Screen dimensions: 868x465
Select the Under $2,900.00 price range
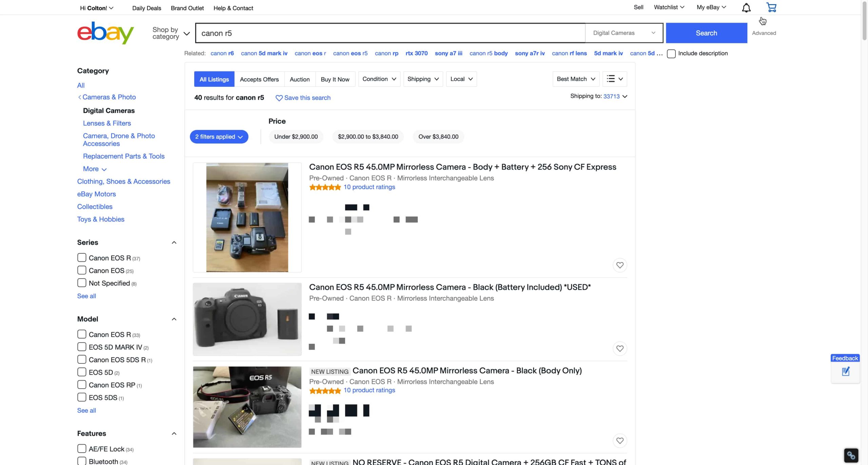pyautogui.click(x=296, y=137)
